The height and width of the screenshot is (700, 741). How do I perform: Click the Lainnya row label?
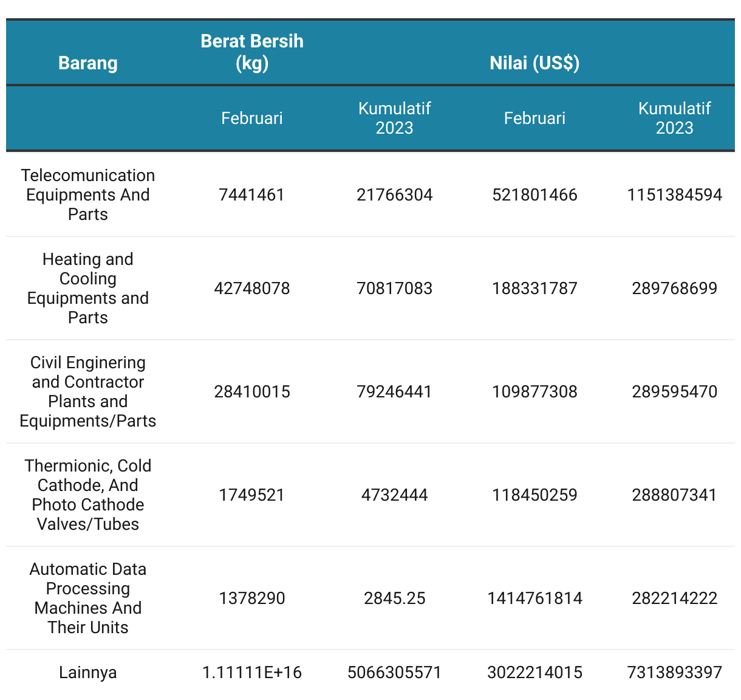tap(88, 672)
